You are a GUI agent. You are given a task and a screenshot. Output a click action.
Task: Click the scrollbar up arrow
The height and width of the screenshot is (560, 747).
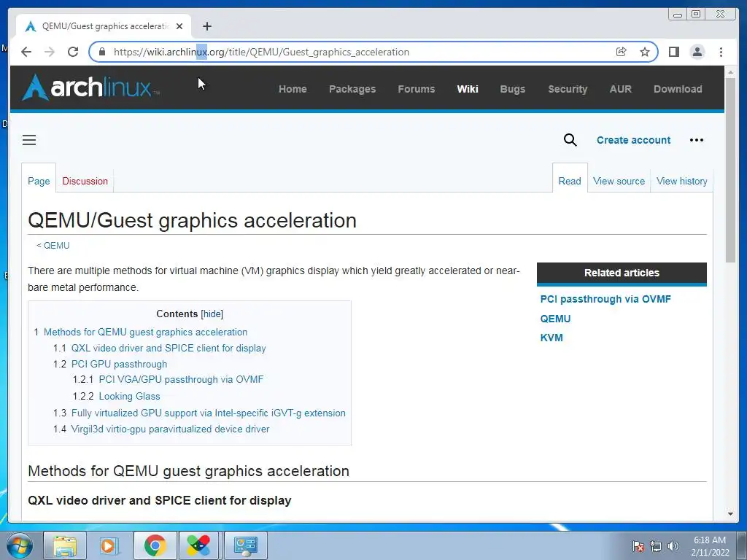[731, 72]
